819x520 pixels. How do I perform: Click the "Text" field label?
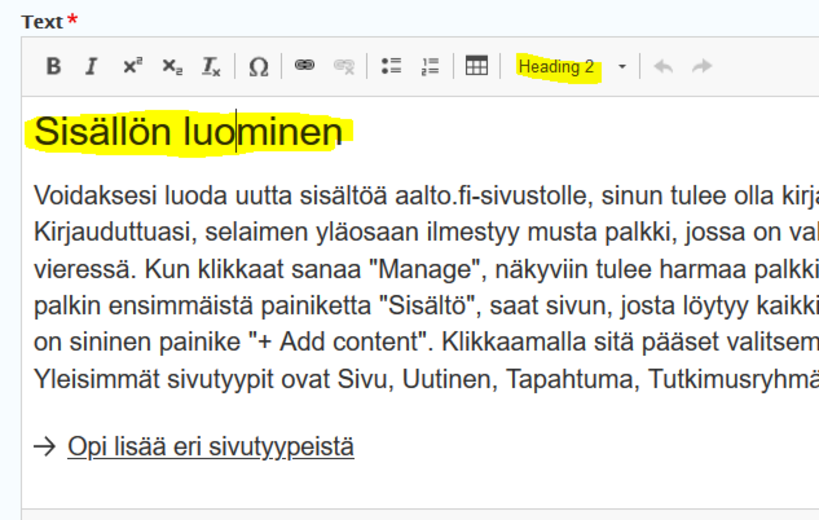pos(41,21)
